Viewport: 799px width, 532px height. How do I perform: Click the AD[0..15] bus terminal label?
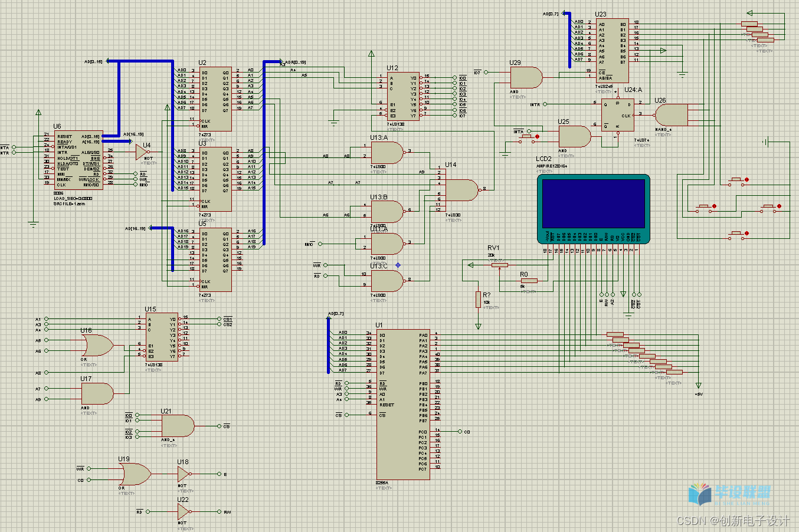93,61
